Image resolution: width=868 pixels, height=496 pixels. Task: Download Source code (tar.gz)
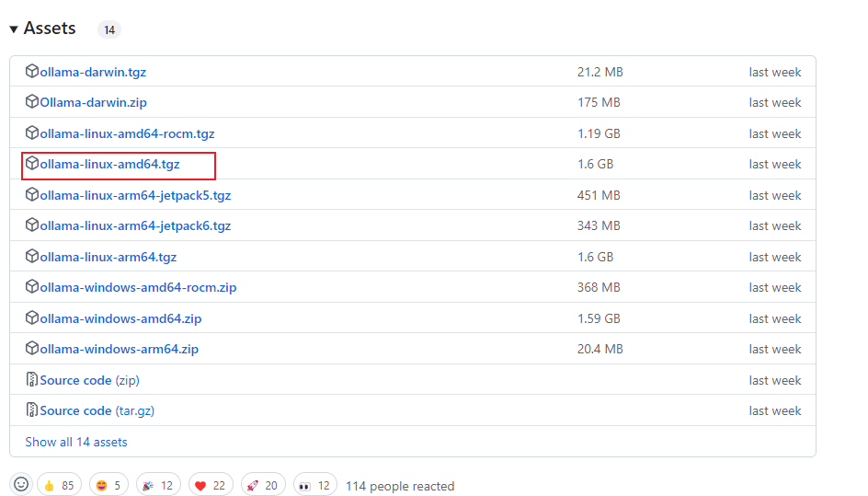97,410
